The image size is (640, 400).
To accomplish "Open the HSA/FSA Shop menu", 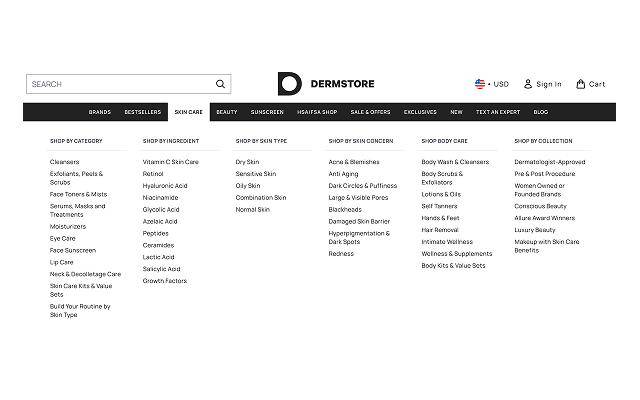I will 317,112.
